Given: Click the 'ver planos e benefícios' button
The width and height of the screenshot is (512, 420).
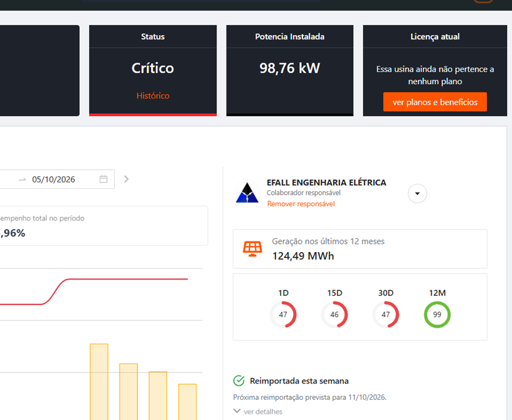Looking at the screenshot, I should pos(435,102).
